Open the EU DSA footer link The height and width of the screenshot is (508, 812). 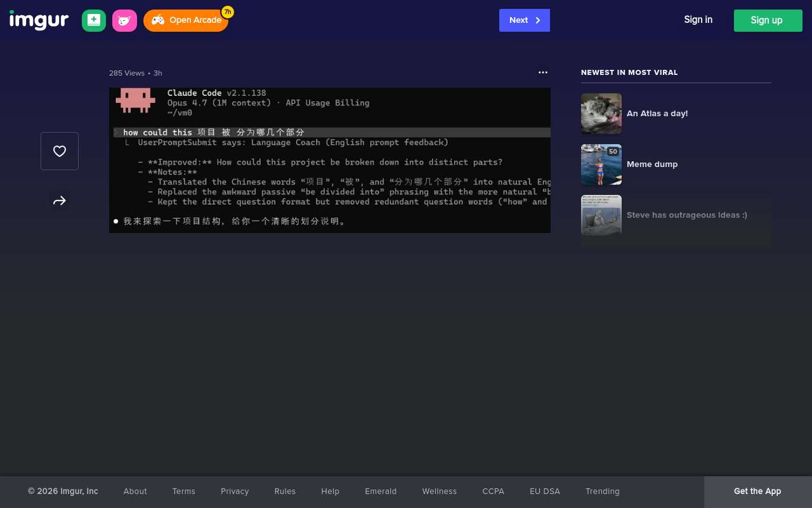(x=545, y=491)
